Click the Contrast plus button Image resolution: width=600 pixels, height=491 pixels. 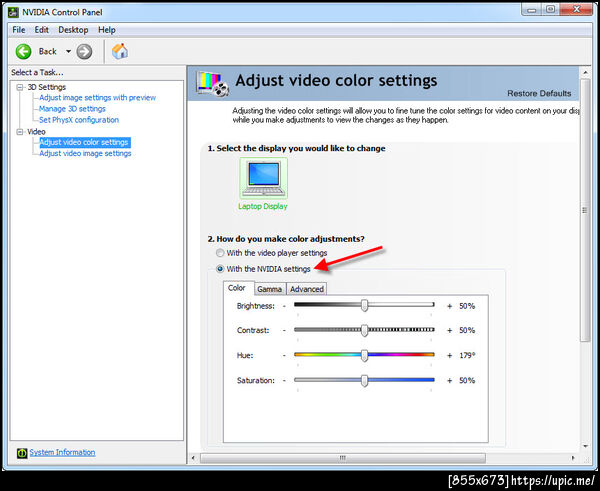coord(450,330)
